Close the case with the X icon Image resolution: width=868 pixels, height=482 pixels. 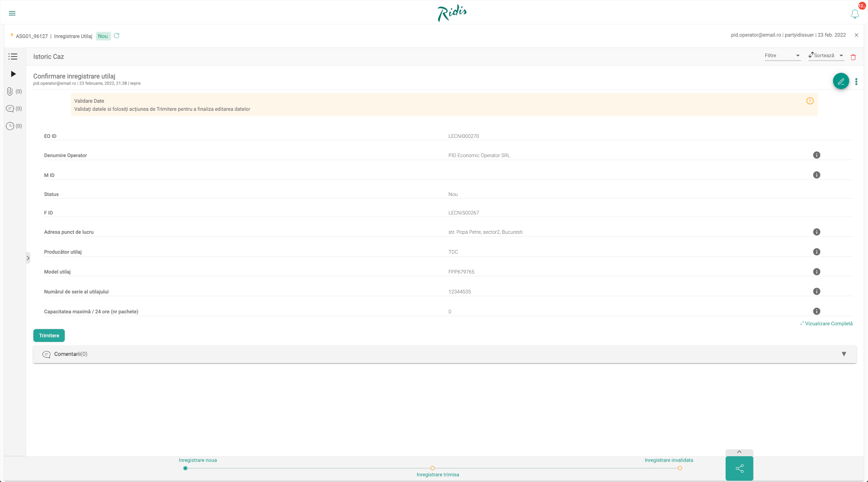tap(856, 35)
